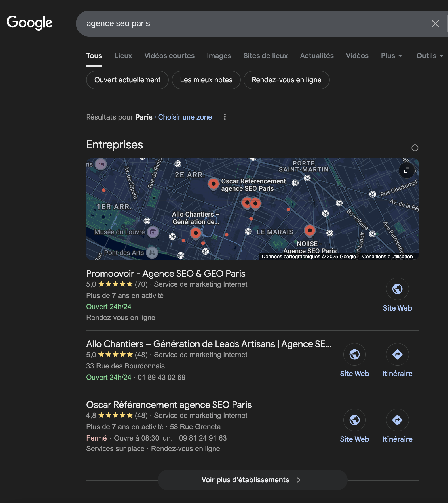This screenshot has width=448, height=503.
Task: Open the Outils dropdown
Action: [429, 56]
